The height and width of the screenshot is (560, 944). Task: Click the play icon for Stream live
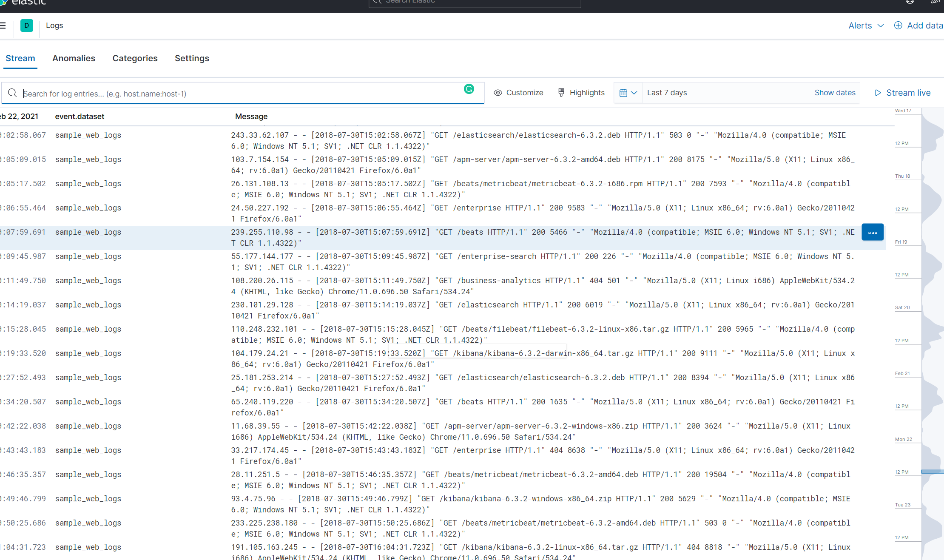[878, 93]
